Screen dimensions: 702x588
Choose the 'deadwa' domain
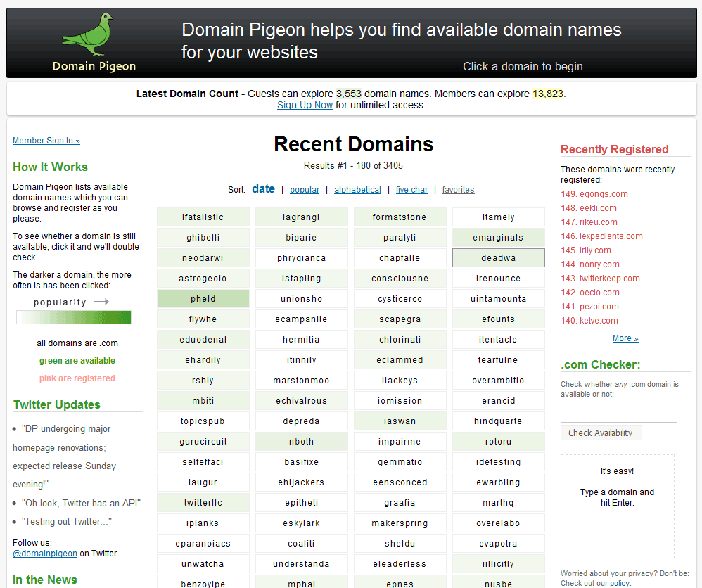coord(499,258)
